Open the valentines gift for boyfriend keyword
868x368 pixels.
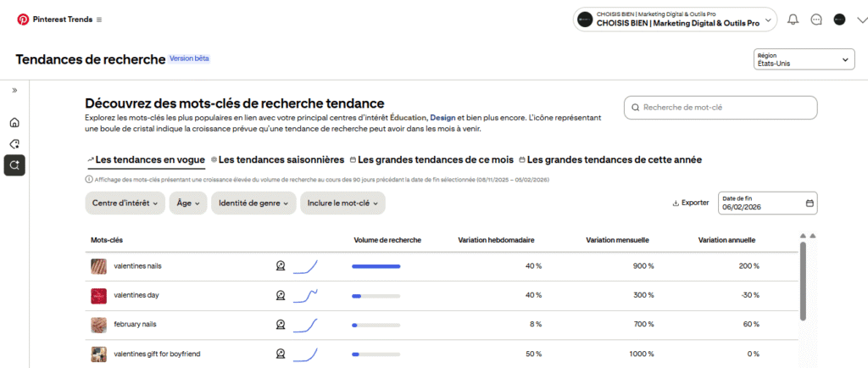click(157, 354)
